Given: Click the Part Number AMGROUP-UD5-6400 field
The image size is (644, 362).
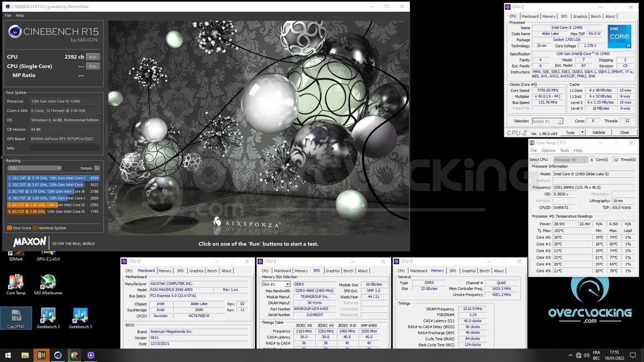Looking at the screenshot, I should pyautogui.click(x=313, y=309).
